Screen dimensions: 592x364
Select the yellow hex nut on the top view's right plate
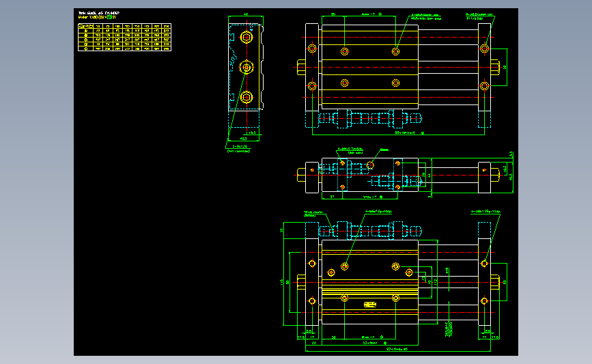pyautogui.click(x=495, y=67)
